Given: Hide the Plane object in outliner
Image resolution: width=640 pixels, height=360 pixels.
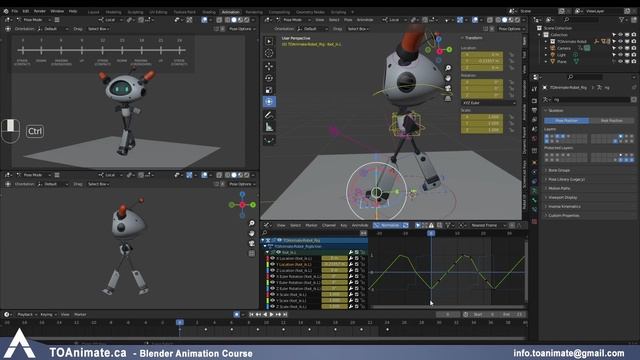Looking at the screenshot, I should pyautogui.click(x=620, y=62).
